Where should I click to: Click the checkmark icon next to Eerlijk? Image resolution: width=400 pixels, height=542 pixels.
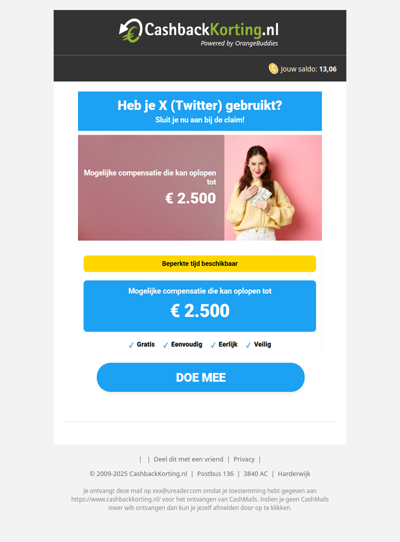213,345
